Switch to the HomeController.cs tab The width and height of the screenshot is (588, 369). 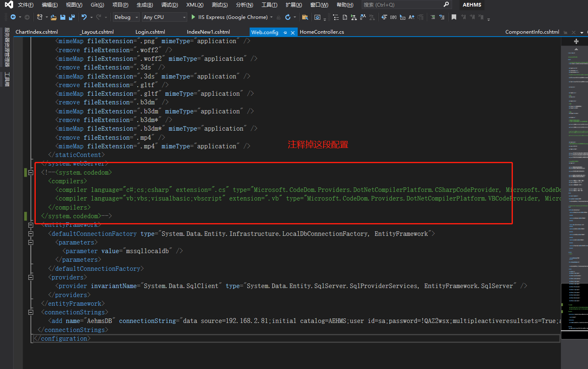pos(322,32)
